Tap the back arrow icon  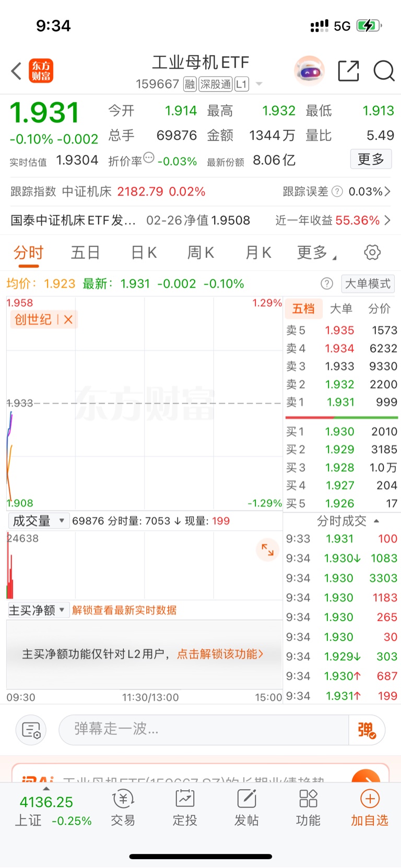[16, 71]
